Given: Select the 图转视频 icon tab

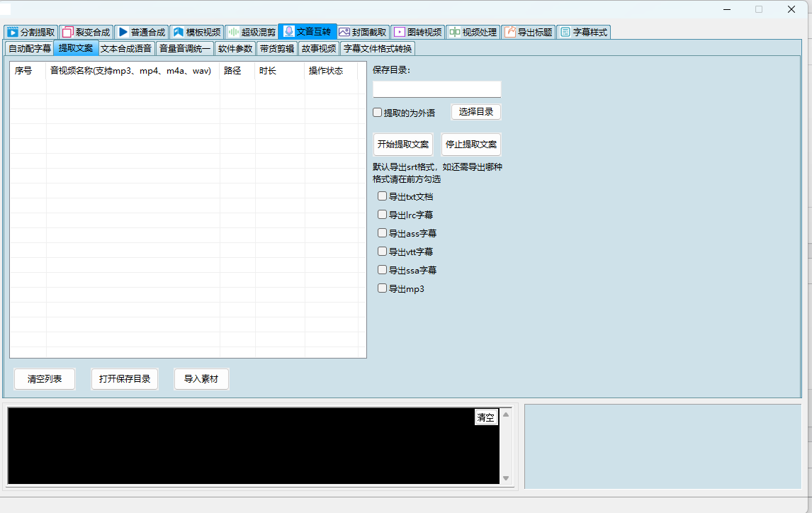Looking at the screenshot, I should (400, 32).
